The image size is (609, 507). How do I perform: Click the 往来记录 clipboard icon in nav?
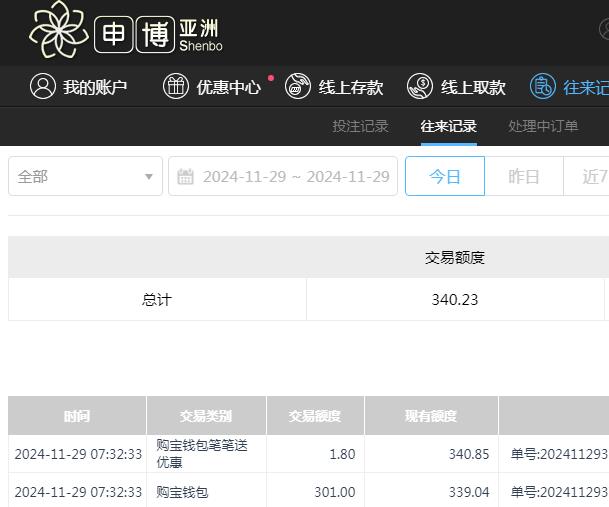[x=543, y=86]
